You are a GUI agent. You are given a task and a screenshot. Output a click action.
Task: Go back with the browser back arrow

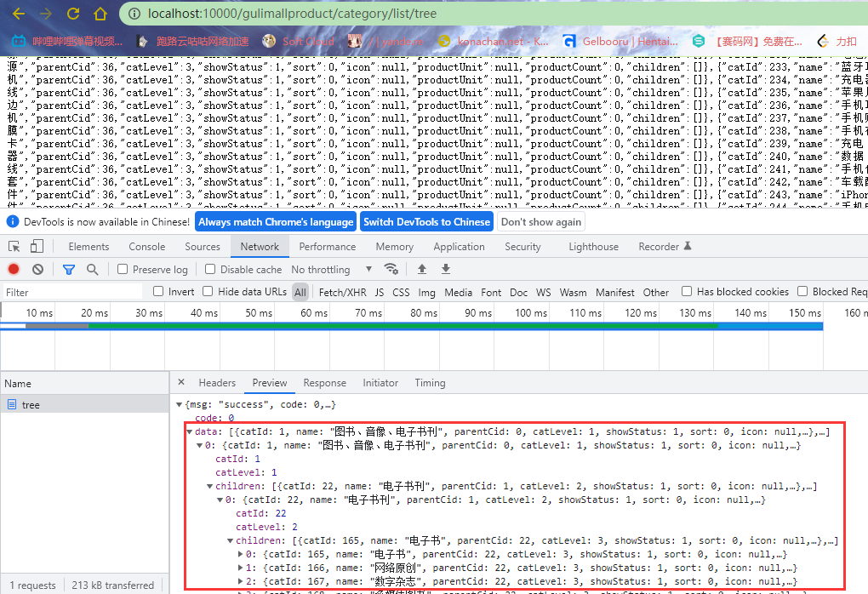pos(18,14)
